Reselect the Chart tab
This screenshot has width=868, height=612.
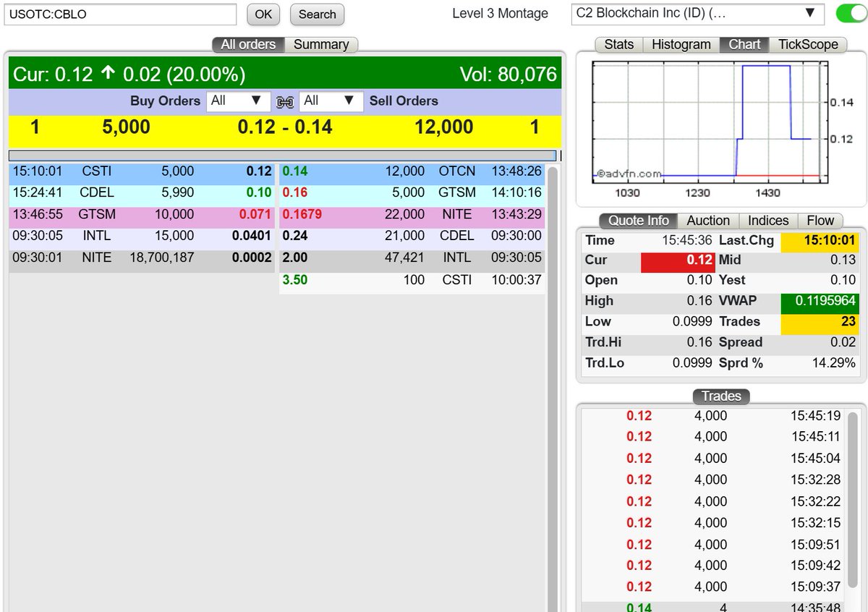pos(744,44)
